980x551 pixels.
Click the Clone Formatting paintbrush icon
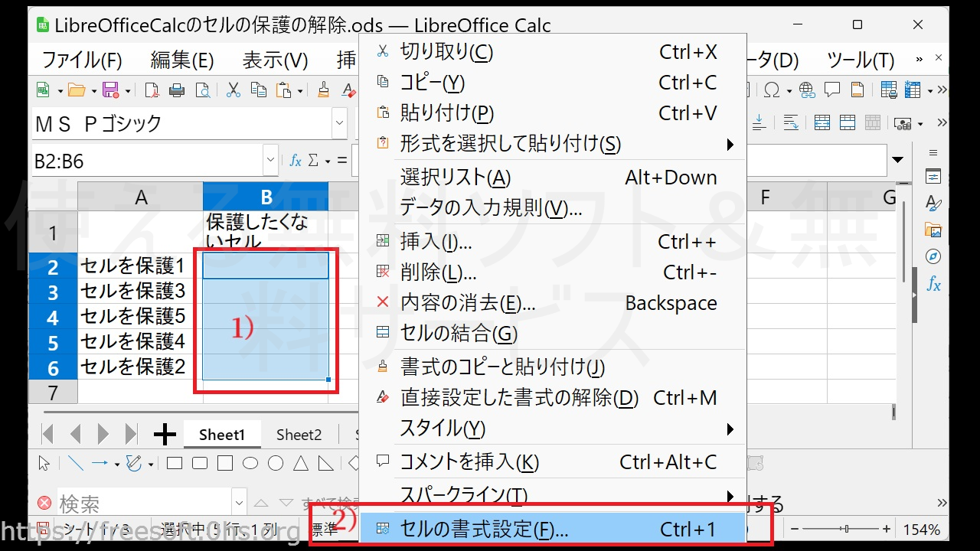pos(323,90)
